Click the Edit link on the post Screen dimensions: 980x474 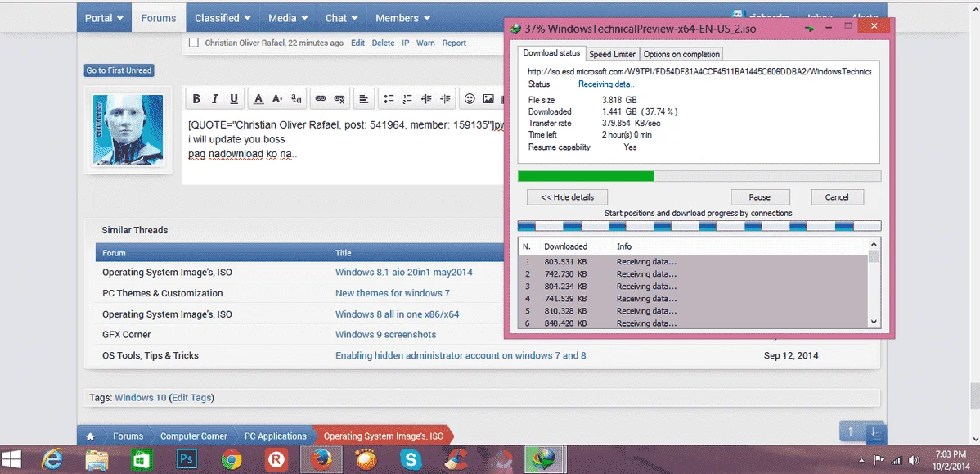[x=357, y=43]
